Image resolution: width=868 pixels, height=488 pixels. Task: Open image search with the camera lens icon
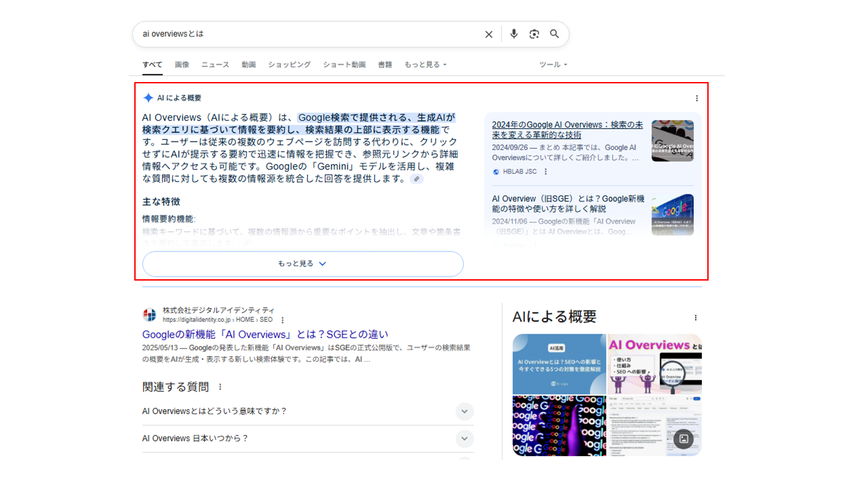(x=534, y=34)
